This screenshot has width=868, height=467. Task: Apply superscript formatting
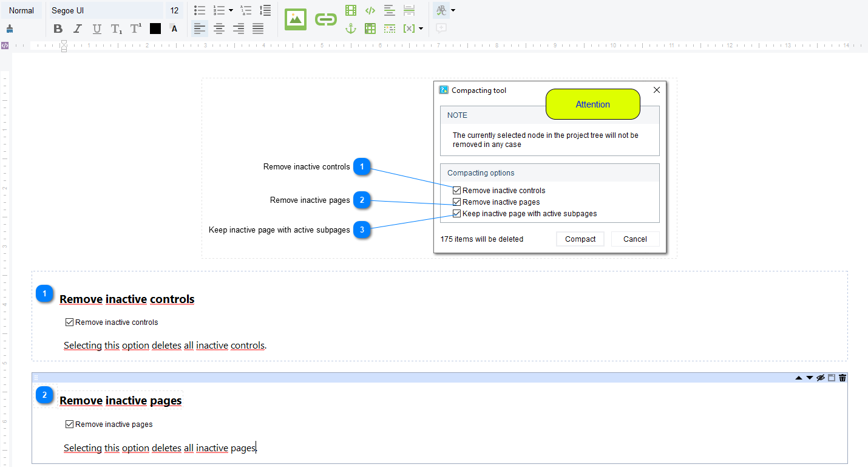pos(136,29)
